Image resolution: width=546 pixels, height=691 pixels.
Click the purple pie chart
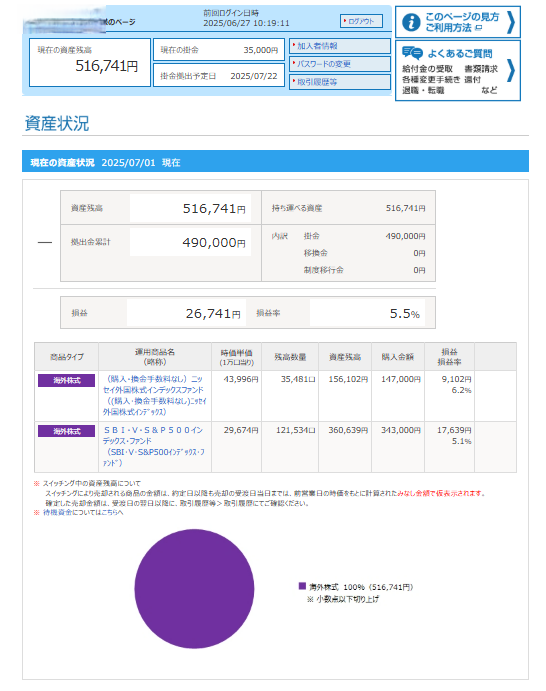(x=194, y=589)
